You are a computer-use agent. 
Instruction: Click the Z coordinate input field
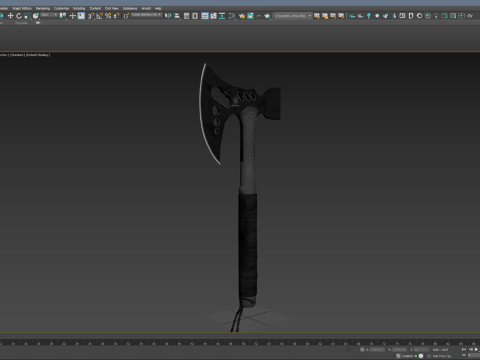[421, 349]
